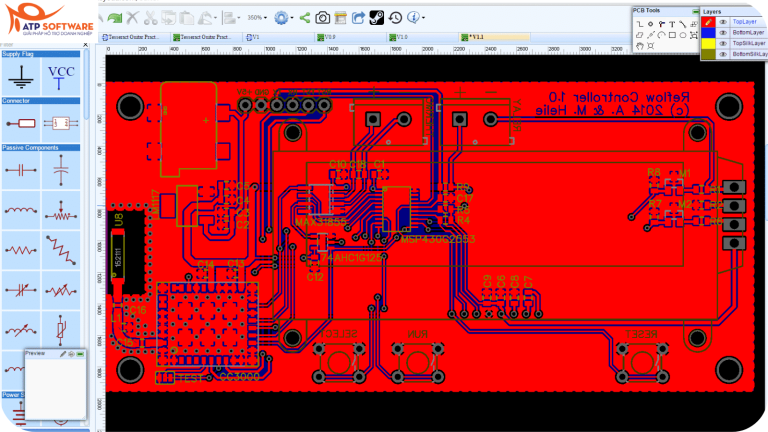Open the info help dropdown arrow
768x432 pixels.
[423, 18]
